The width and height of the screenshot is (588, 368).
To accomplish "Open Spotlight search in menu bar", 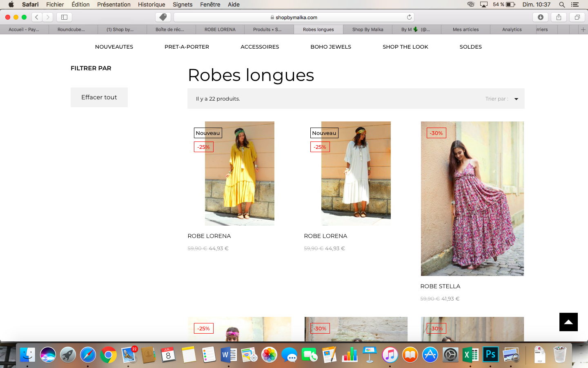I will [x=562, y=4].
